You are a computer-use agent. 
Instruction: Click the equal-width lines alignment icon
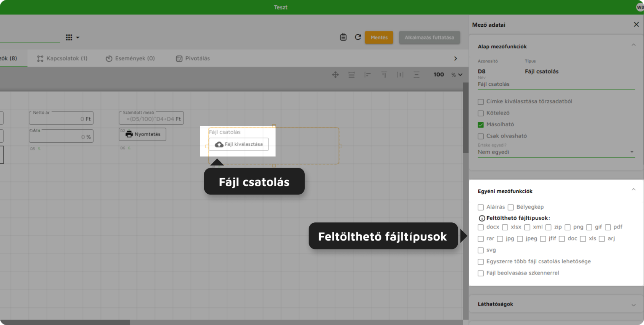point(352,75)
